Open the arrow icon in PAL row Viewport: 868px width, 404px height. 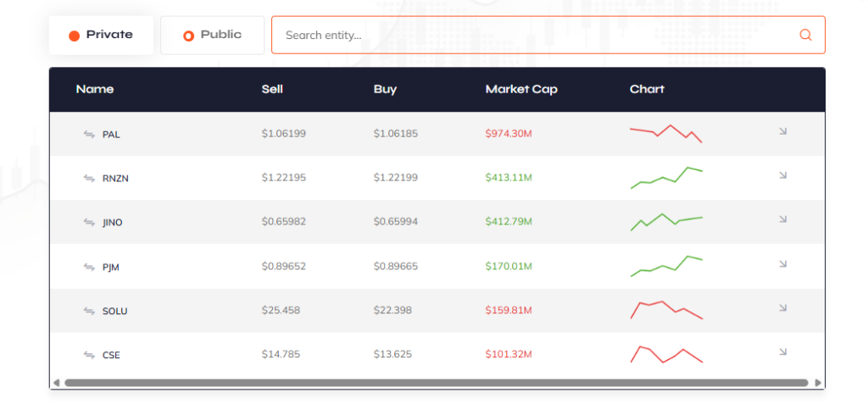pyautogui.click(x=782, y=131)
